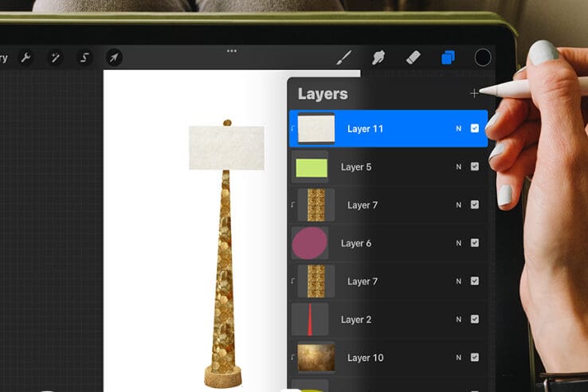Open the N blend mode of Layer 6
The width and height of the screenshot is (588, 392).
coord(459,243)
